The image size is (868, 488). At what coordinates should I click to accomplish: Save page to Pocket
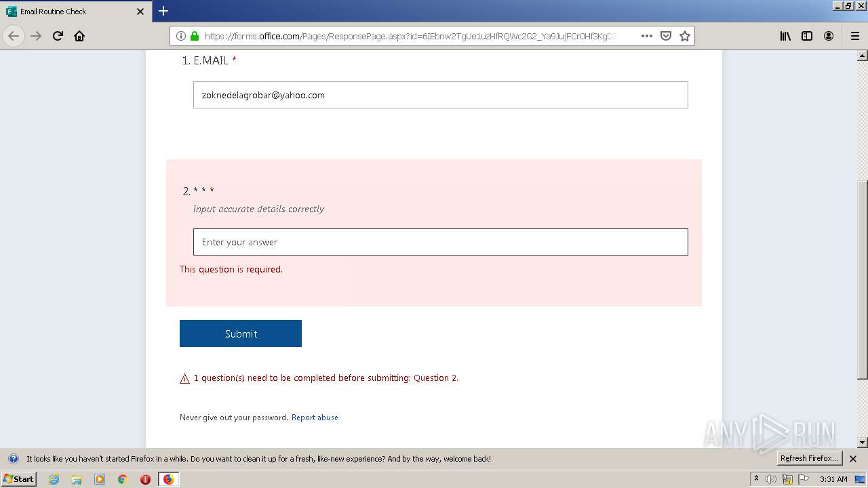[666, 36]
